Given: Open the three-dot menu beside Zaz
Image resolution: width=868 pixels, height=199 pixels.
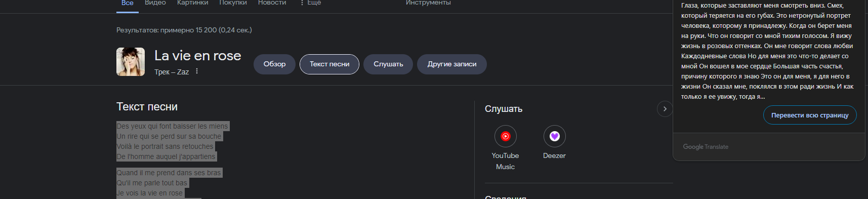Looking at the screenshot, I should coord(197,71).
